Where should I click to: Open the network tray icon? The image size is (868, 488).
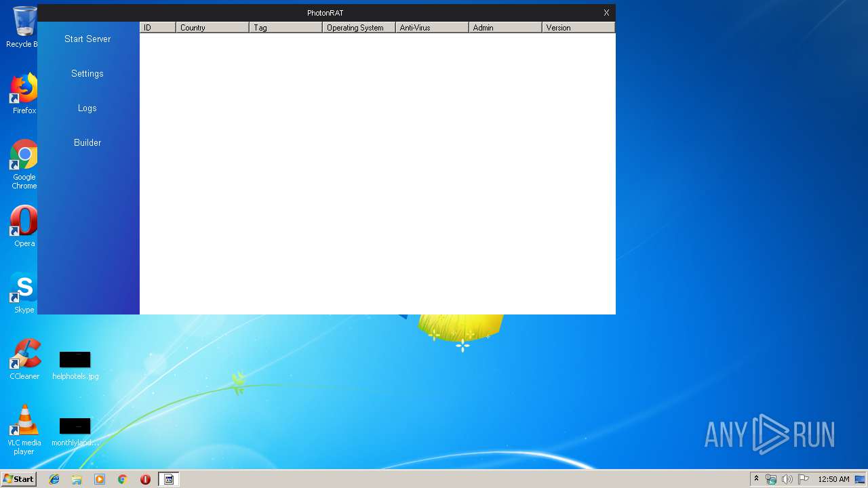tap(771, 479)
